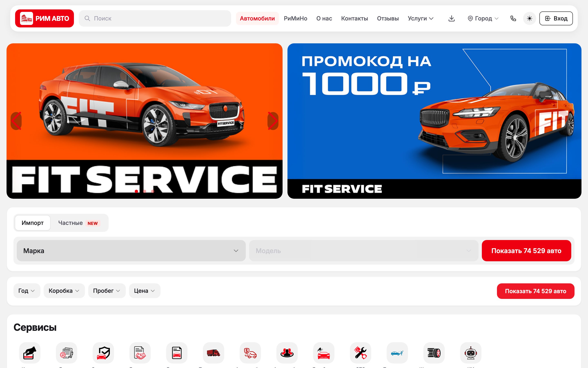Open the Марка brand dropdown
This screenshot has width=588, height=368.
coord(131,251)
